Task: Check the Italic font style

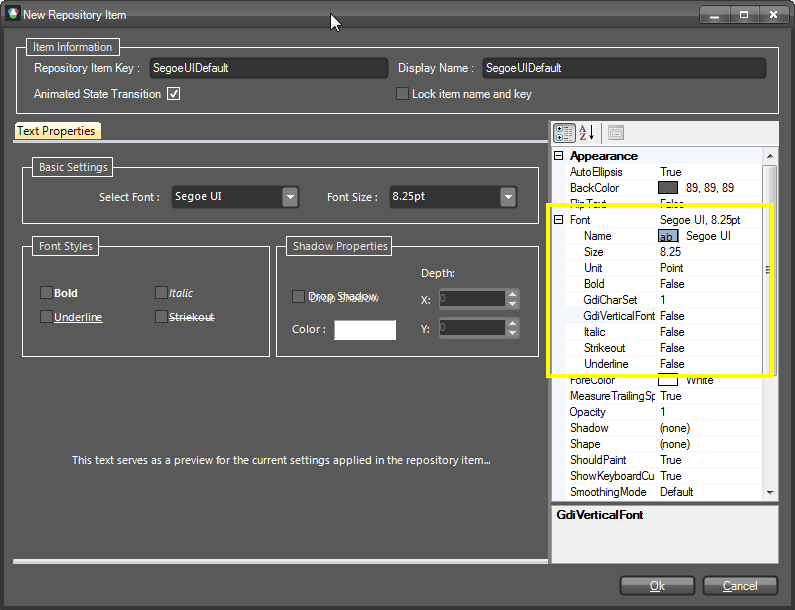Action: click(161, 293)
